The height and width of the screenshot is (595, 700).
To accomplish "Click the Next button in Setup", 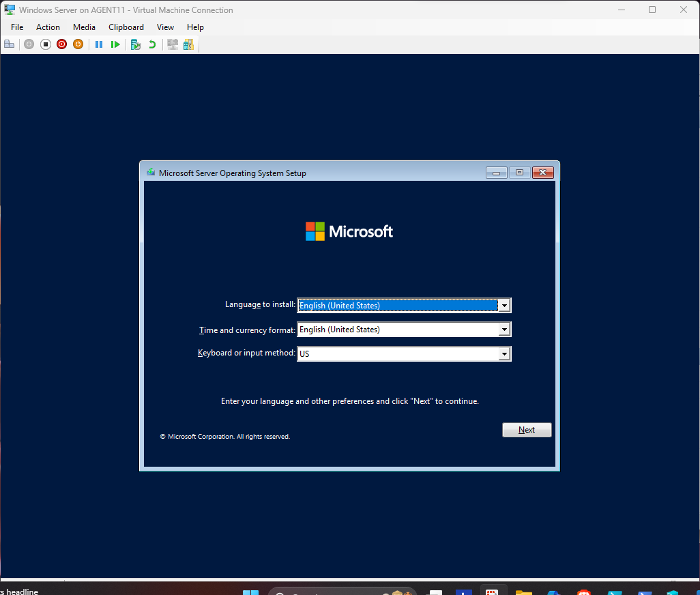I will pyautogui.click(x=526, y=430).
